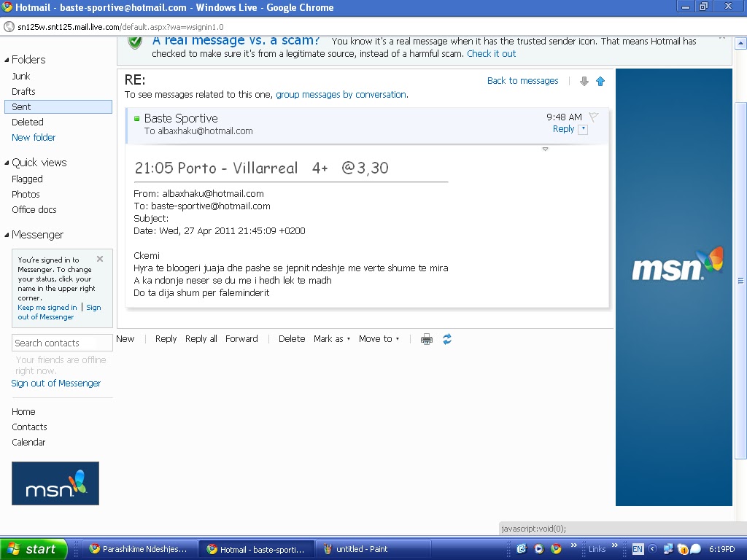Go to previous message with up arrow
Viewport: 747px width, 560px height.
pos(600,82)
